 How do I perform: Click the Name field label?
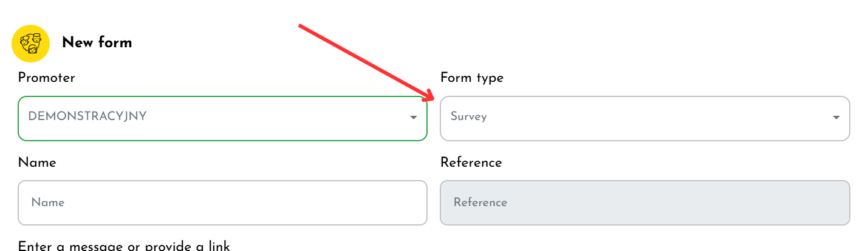[37, 162]
